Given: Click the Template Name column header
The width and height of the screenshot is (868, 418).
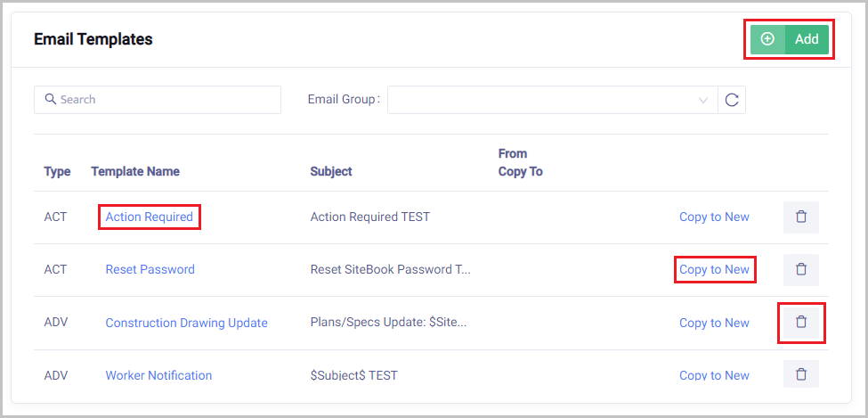Looking at the screenshot, I should (135, 171).
